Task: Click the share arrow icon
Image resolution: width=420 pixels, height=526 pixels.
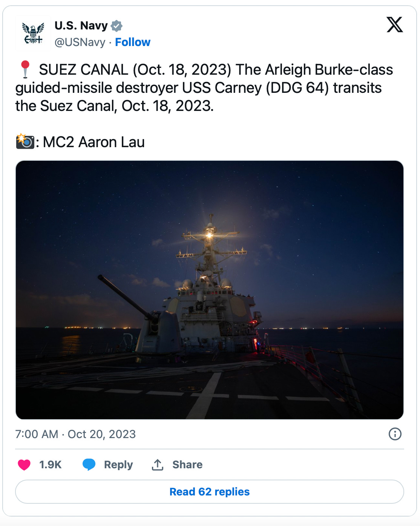Action: point(158,464)
